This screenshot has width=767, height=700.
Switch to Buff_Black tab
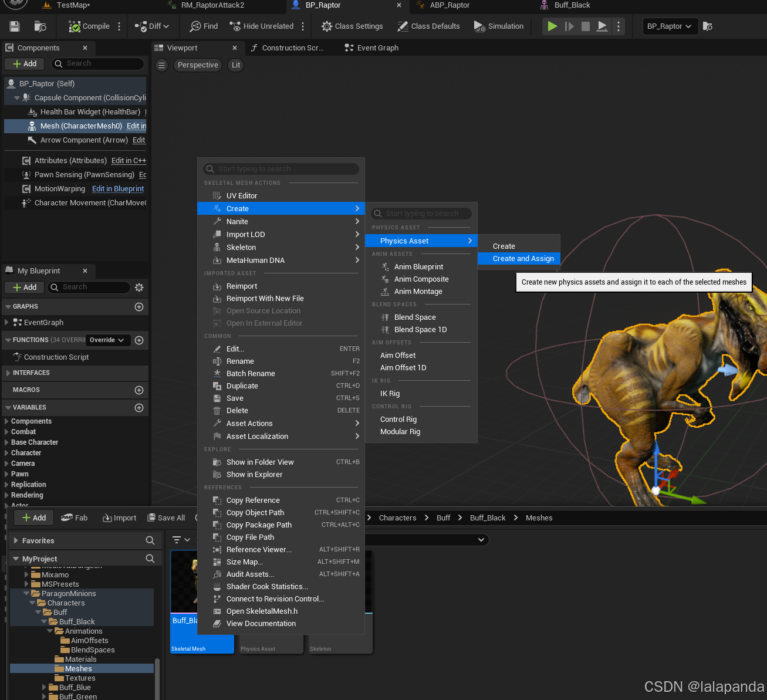tap(572, 5)
